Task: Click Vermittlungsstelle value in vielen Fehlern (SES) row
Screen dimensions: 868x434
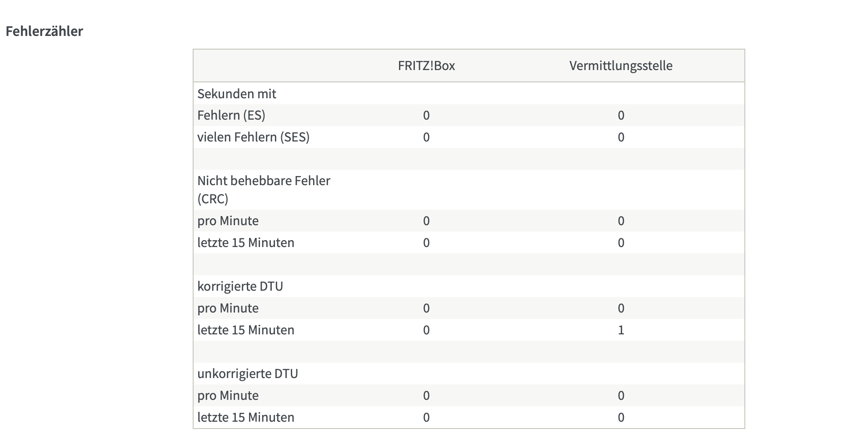Action: tap(621, 137)
